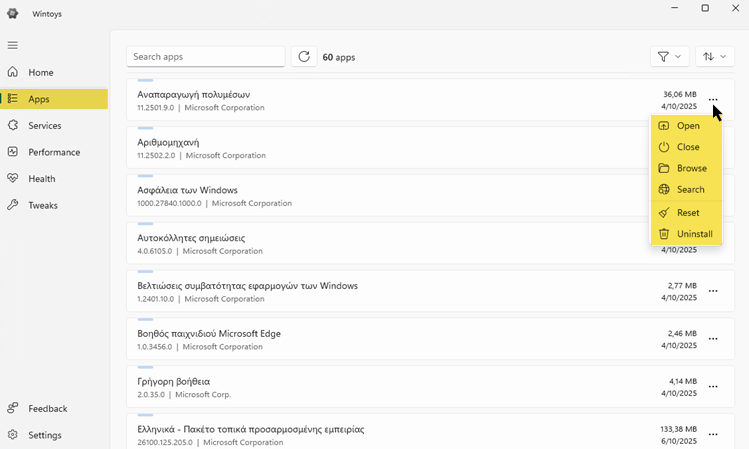Open Wintoys Settings
Image resolution: width=749 pixels, height=449 pixels.
coord(45,435)
